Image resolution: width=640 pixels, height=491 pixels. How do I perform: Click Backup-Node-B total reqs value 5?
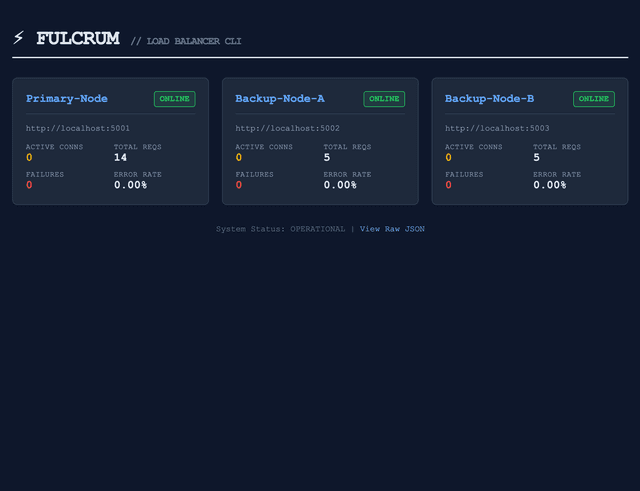[x=536, y=158]
